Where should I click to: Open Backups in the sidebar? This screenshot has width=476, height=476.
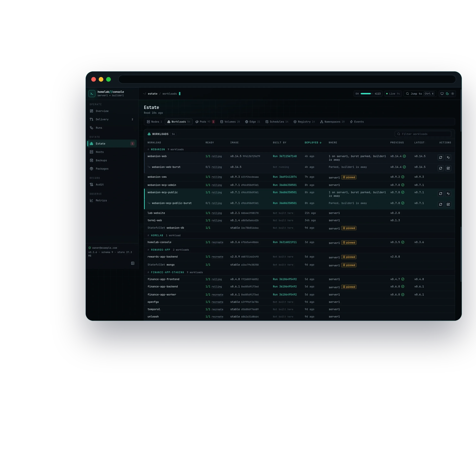(112, 160)
